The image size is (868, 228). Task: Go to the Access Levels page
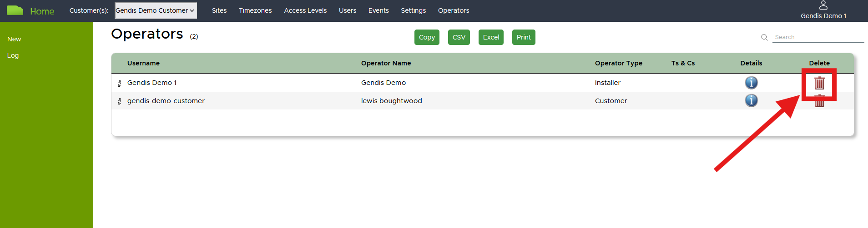point(305,10)
